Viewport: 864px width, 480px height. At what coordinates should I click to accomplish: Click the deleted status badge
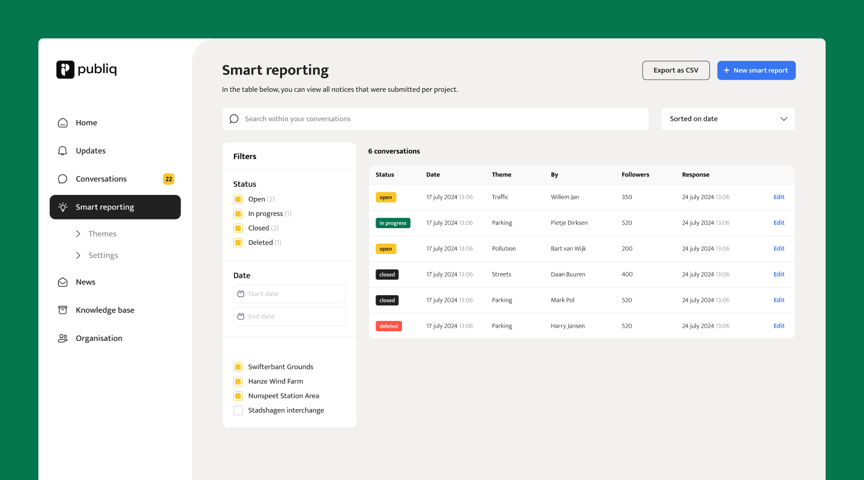[388, 326]
